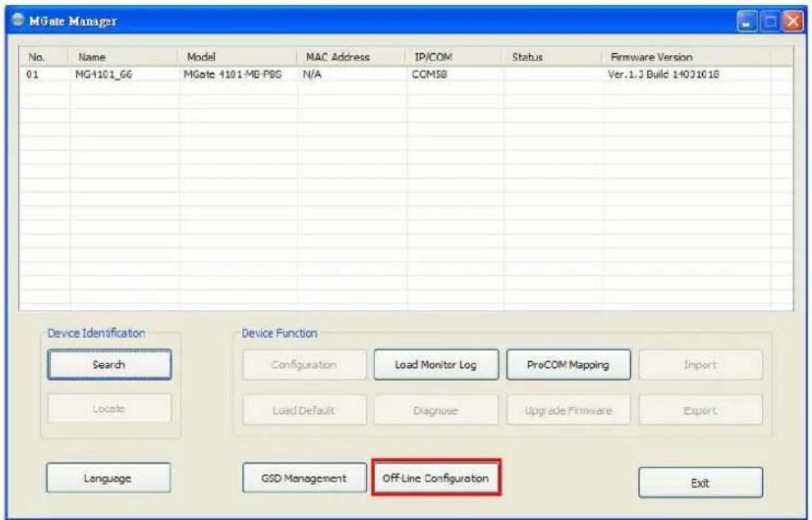812x520 pixels.
Task: Click the MGate Manager title bar icon
Action: (18, 21)
